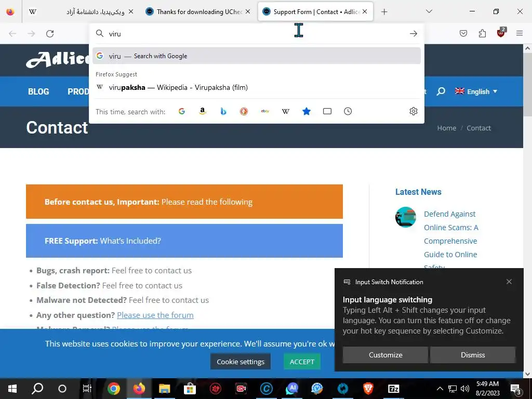Open the taskbar search icon

click(x=37, y=389)
